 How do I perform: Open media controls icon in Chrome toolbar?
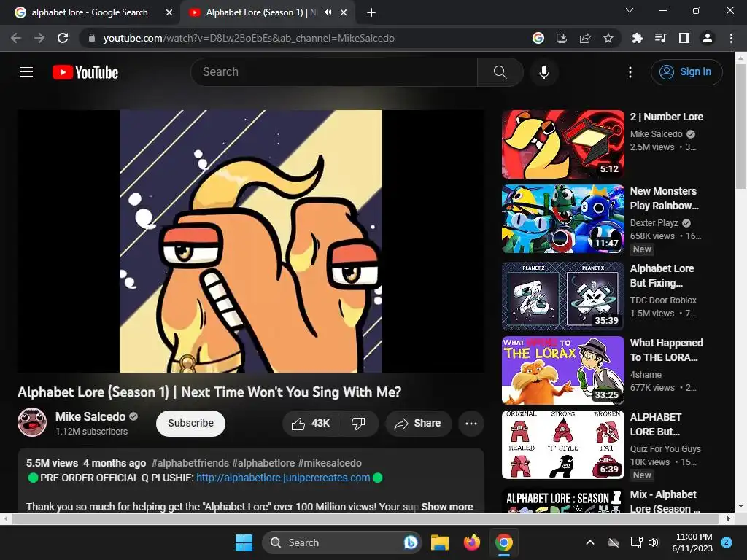click(x=660, y=38)
